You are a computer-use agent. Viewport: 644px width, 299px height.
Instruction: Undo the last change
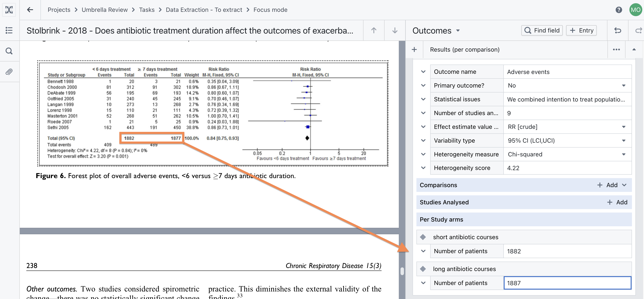[x=618, y=31]
